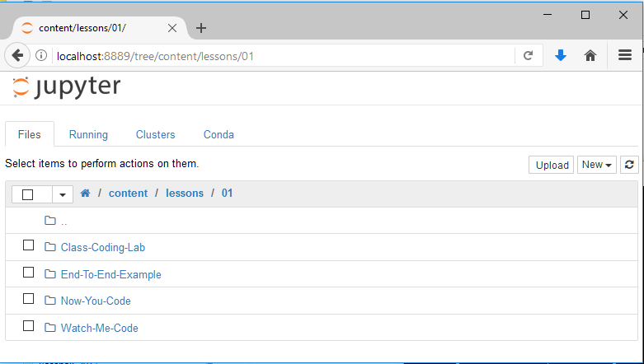Reload the page with browser refresh icon

528,56
